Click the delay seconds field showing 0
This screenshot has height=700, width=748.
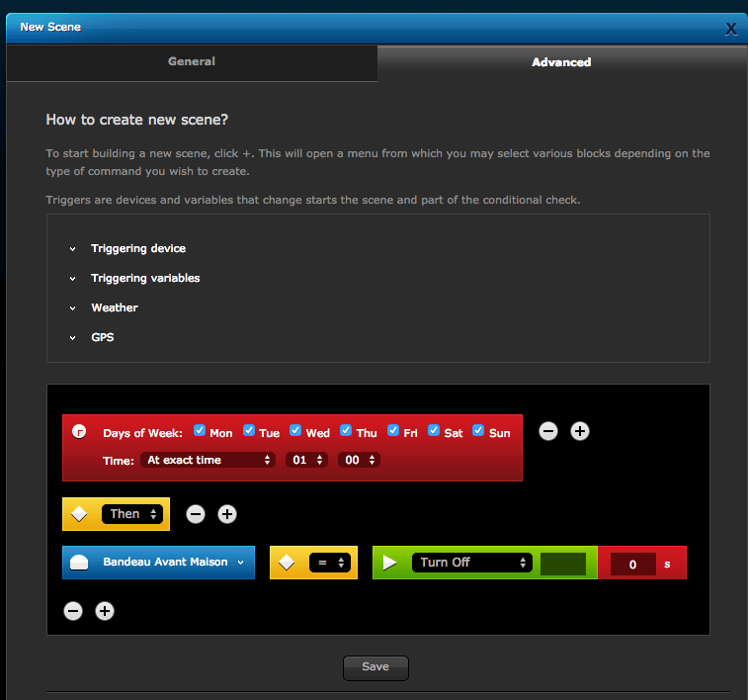coord(632,565)
